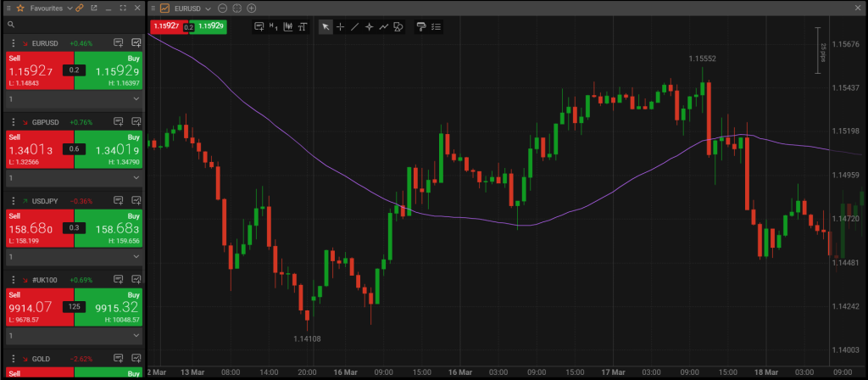Zoom in the chart with plus icon
868x380 pixels.
point(251,8)
